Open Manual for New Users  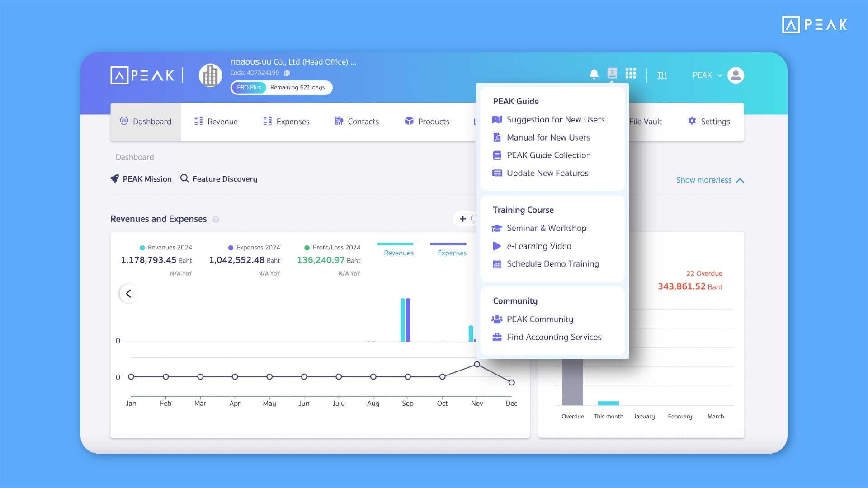coord(548,137)
